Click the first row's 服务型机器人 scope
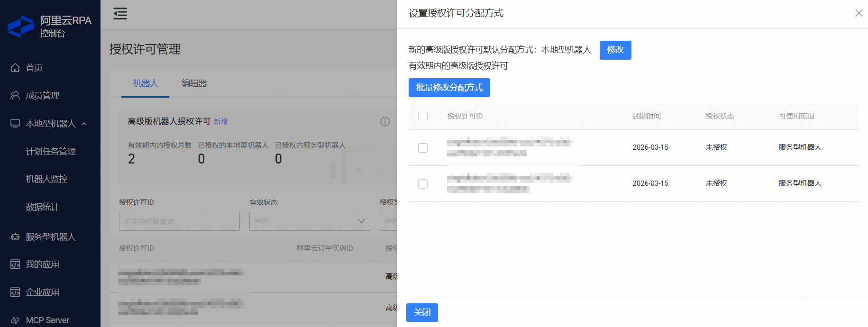Viewport: 868px width, 327px height. pos(800,147)
